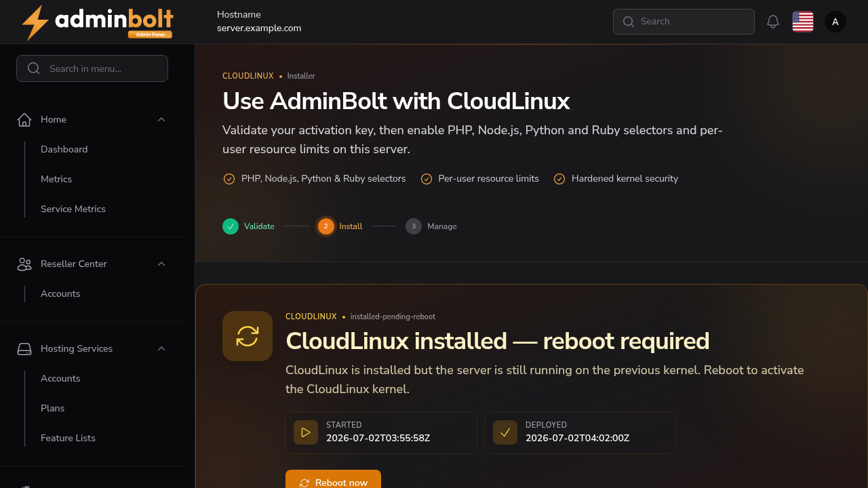The height and width of the screenshot is (488, 868).
Task: Click the CloudLinux installed reboot required heading
Action: (498, 340)
